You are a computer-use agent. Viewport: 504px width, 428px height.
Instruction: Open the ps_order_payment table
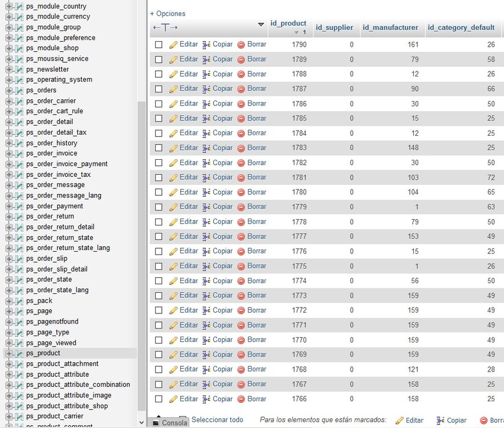point(55,206)
